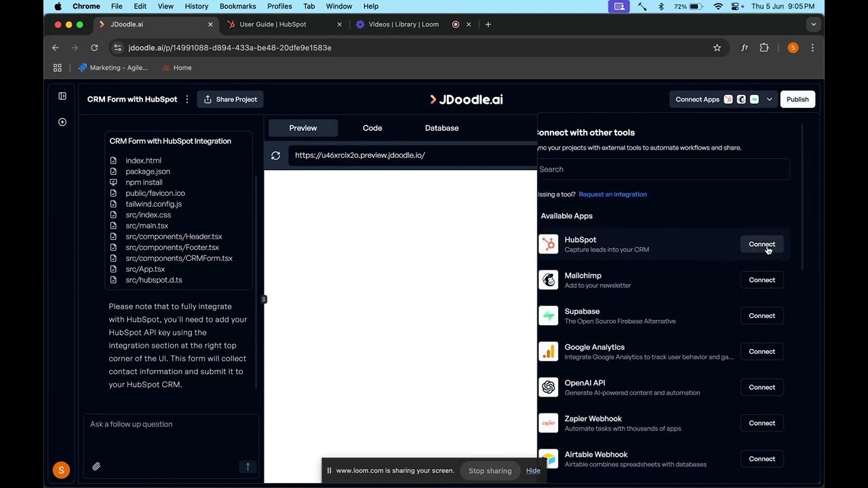868x488 pixels.
Task: Click the Mailchimp app logo
Action: point(549,280)
